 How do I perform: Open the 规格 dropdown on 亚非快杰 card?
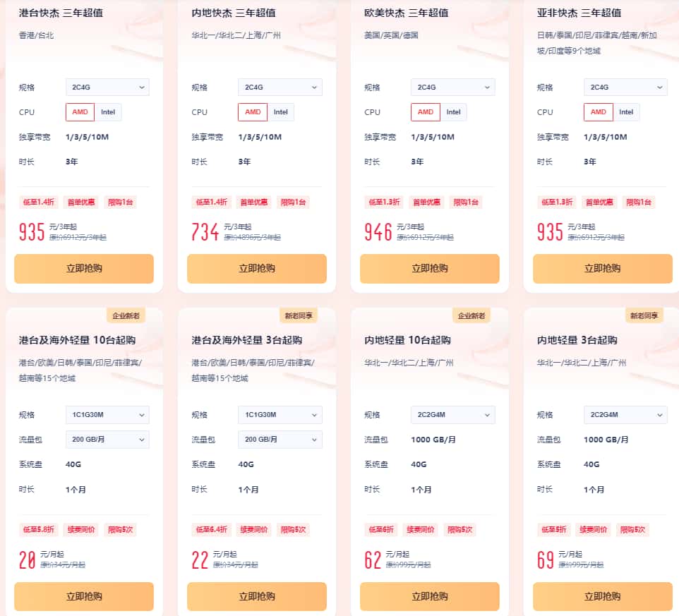(x=625, y=87)
